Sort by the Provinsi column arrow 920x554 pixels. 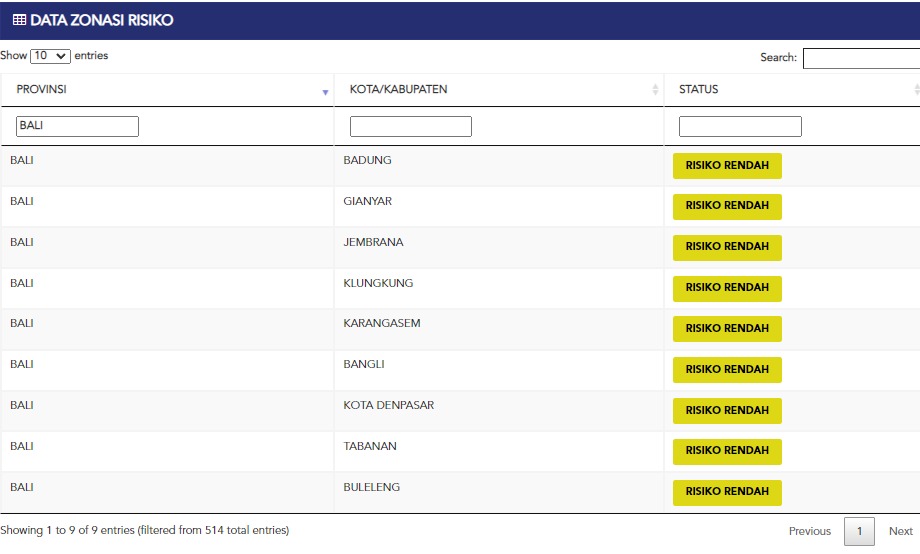click(x=325, y=92)
